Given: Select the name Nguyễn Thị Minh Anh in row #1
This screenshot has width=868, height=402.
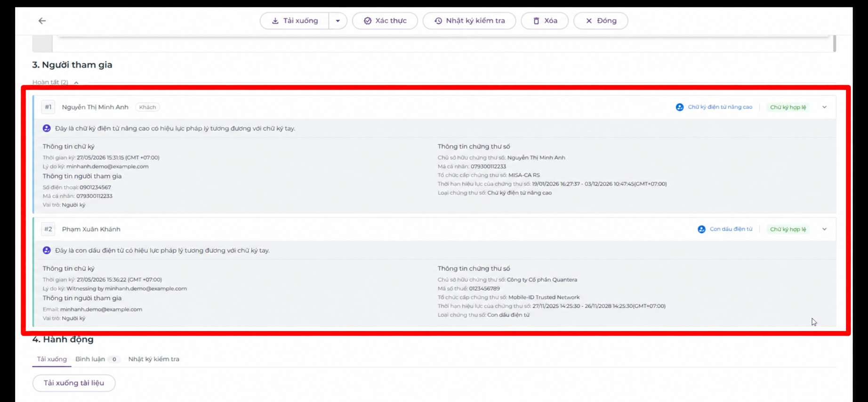Looking at the screenshot, I should click(x=95, y=107).
